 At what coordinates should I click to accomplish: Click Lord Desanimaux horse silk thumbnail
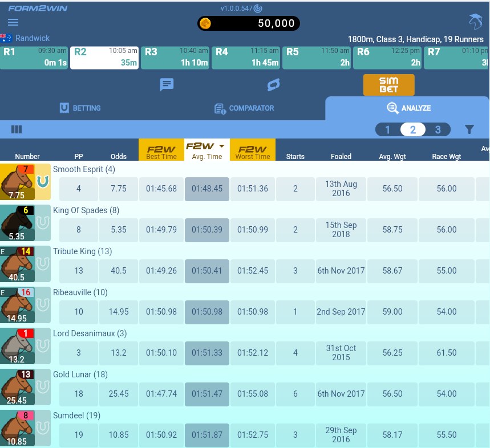[17, 346]
